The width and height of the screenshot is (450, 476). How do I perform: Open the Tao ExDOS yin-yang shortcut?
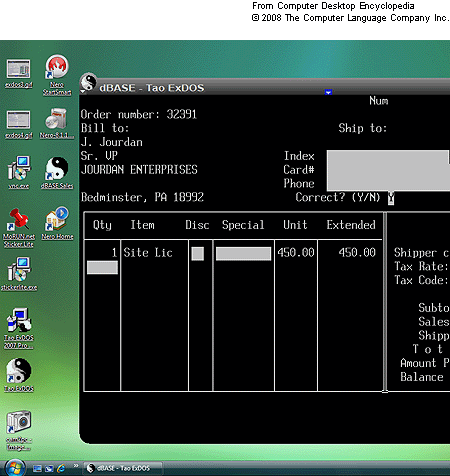[19, 375]
